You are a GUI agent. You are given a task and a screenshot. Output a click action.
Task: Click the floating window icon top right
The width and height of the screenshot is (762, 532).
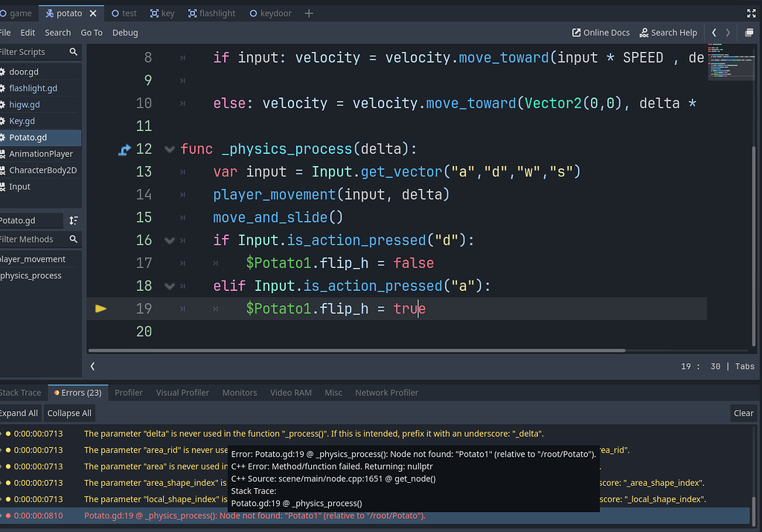pyautogui.click(x=751, y=32)
